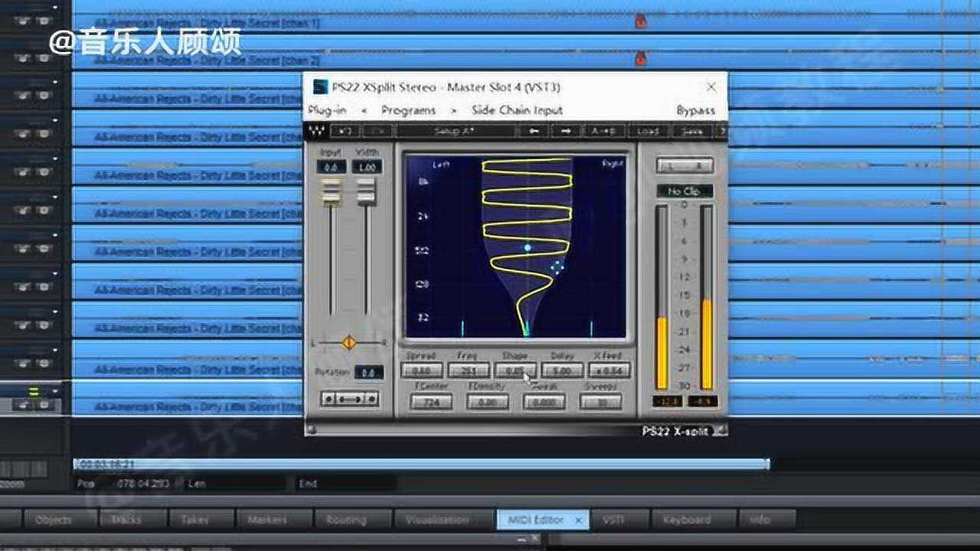Screen dimensions: 980x551
Task: Click the PS22 X-split plugin name label
Action: click(x=675, y=431)
